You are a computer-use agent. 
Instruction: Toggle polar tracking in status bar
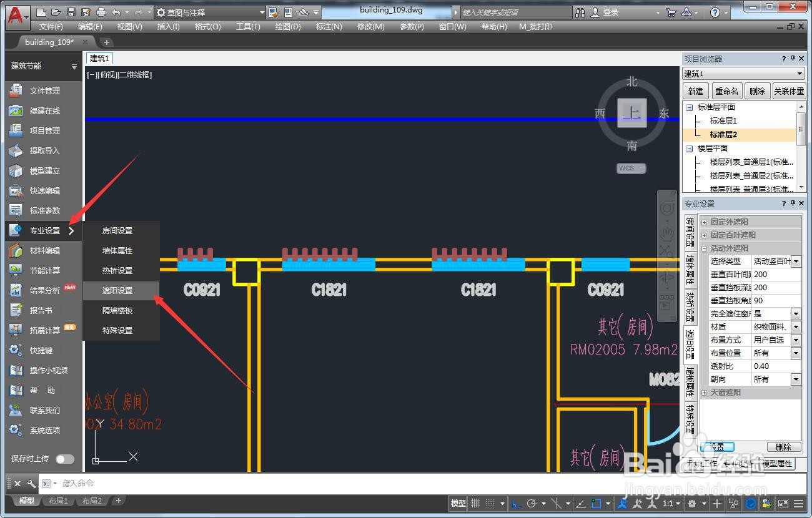pos(532,504)
